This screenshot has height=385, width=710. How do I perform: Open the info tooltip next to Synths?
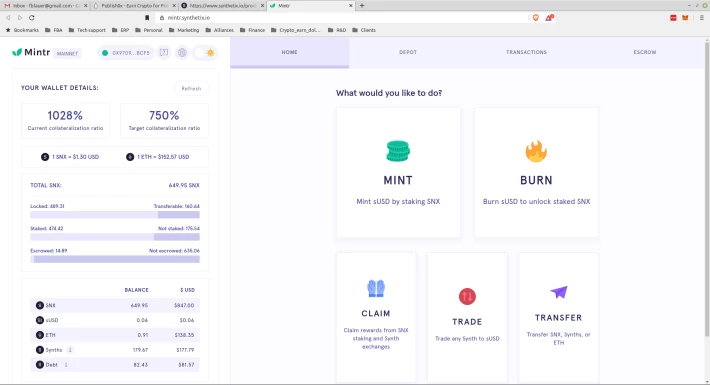pyautogui.click(x=70, y=350)
